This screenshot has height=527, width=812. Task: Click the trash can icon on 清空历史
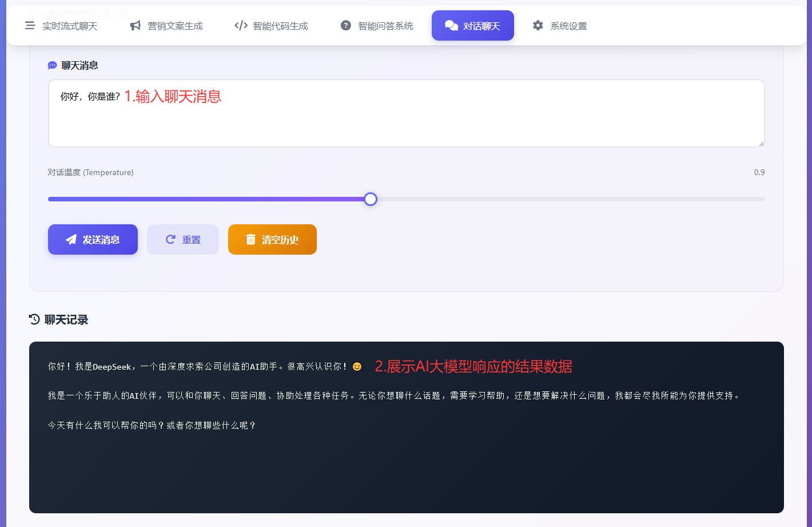250,240
